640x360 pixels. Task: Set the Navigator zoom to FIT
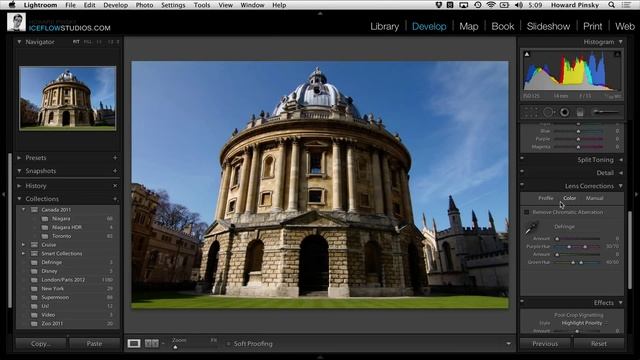76,42
